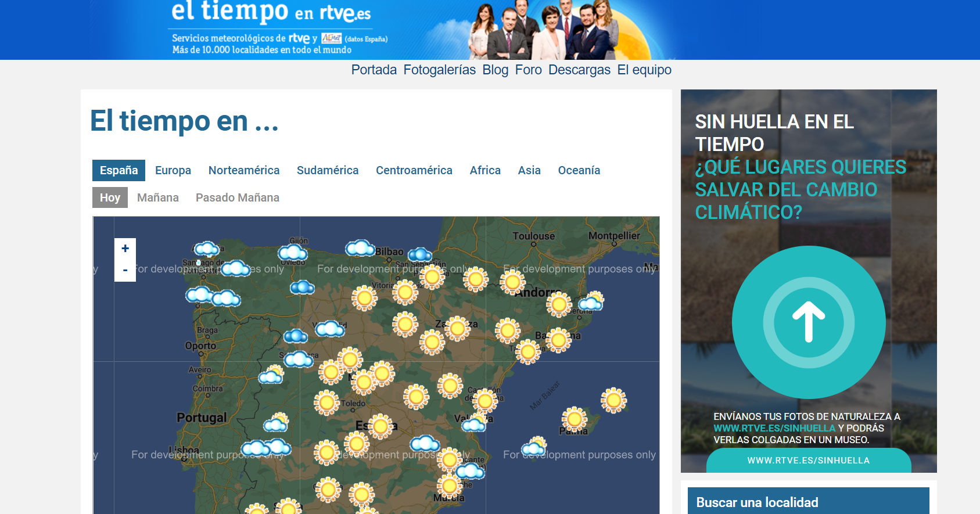980x514 pixels.
Task: Zoom out on the weather map
Action: pyautogui.click(x=125, y=271)
